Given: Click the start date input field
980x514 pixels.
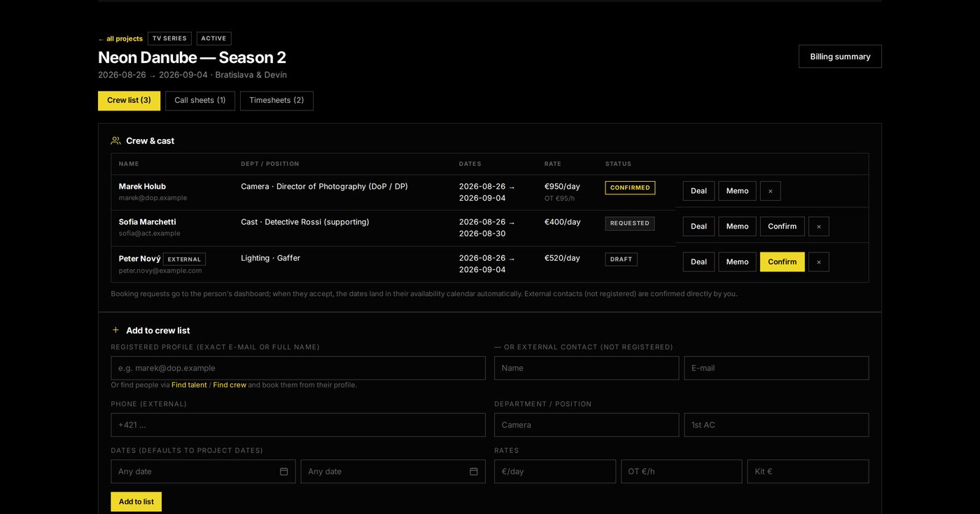Looking at the screenshot, I should tap(203, 471).
